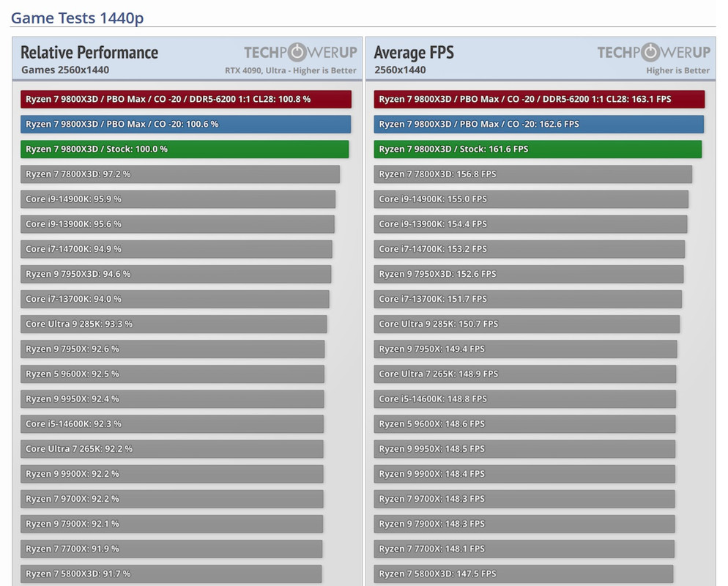Click the Ryzen 7 5800X3D: 91.7 % bar
Screen dimensions: 728x586
(171, 574)
